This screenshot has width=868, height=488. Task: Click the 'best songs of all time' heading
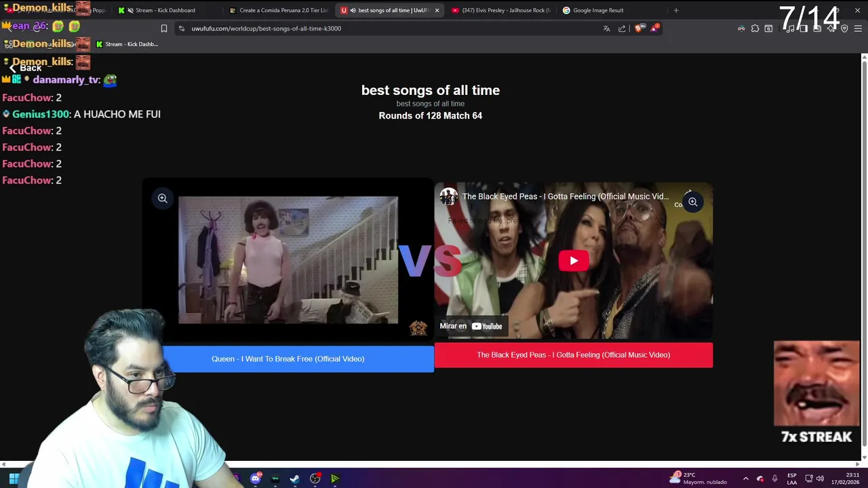click(431, 90)
